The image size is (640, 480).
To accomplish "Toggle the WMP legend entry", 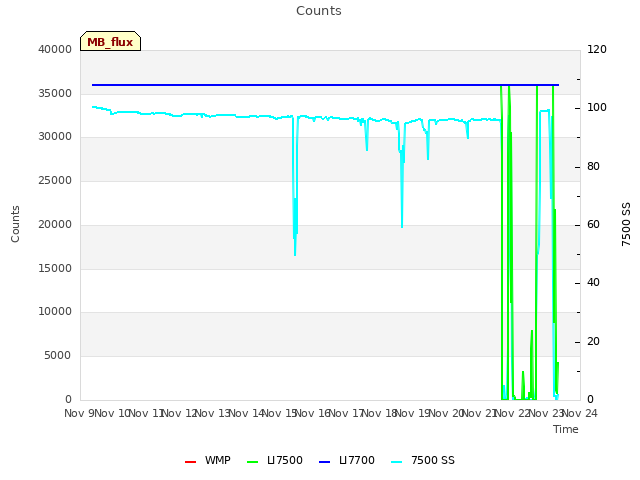I will 208,460.
